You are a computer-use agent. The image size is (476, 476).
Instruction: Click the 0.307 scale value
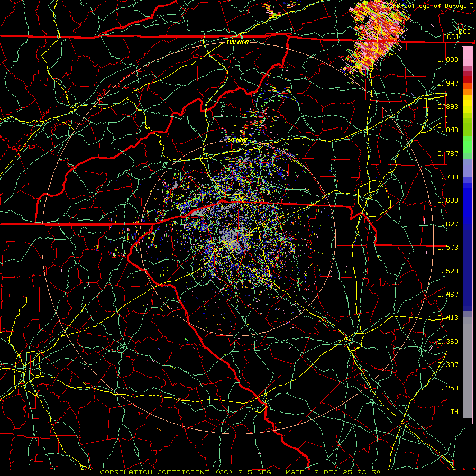pos(448,365)
